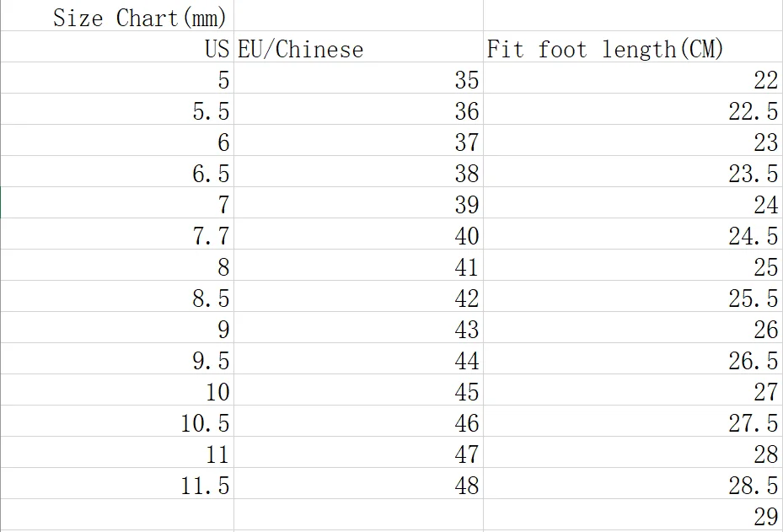Select the 'Size Chart(mm)' title cell
Image resolution: width=783 pixels, height=532 pixels.
117,15
